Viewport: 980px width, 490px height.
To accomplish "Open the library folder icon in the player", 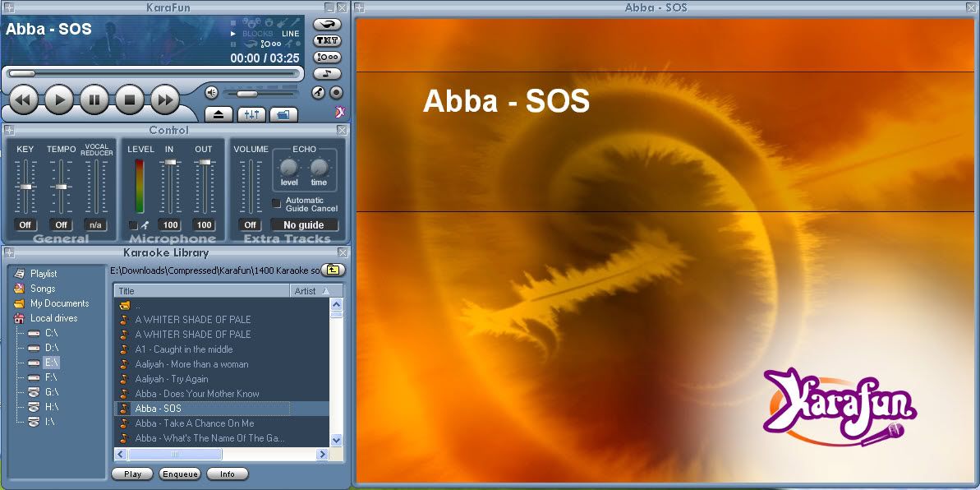I will tap(283, 114).
